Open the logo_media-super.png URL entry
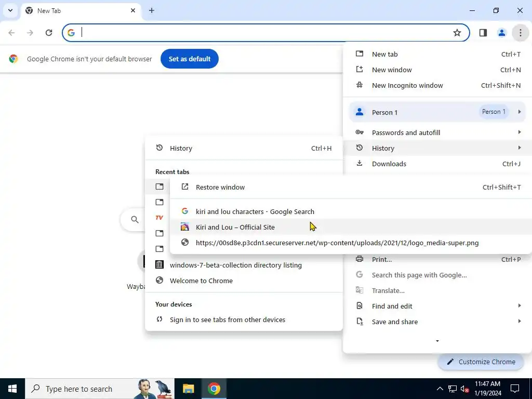The image size is (532, 399). [x=351, y=243]
